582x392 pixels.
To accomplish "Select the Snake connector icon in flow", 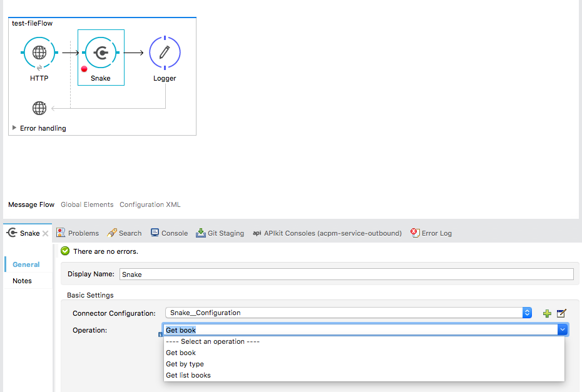I will pyautogui.click(x=101, y=53).
